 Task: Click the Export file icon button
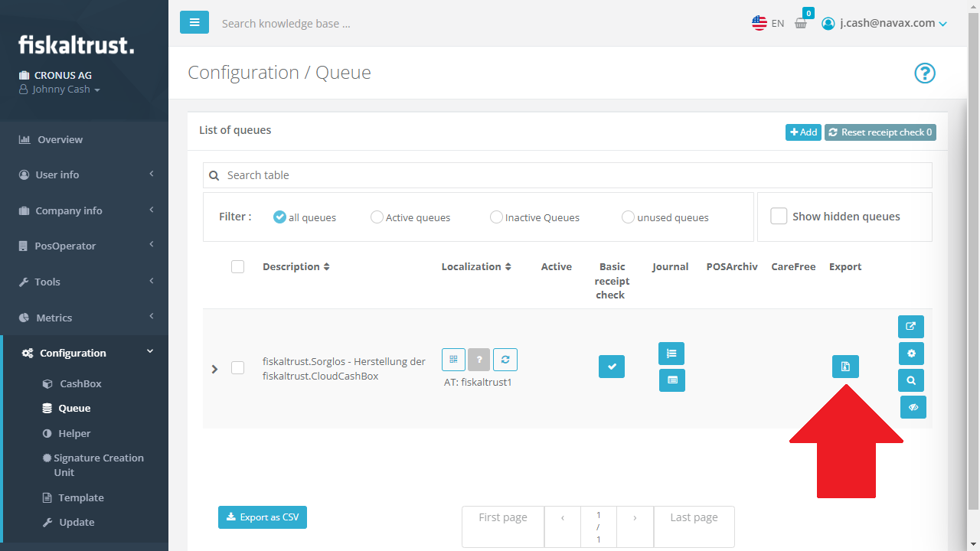click(845, 367)
